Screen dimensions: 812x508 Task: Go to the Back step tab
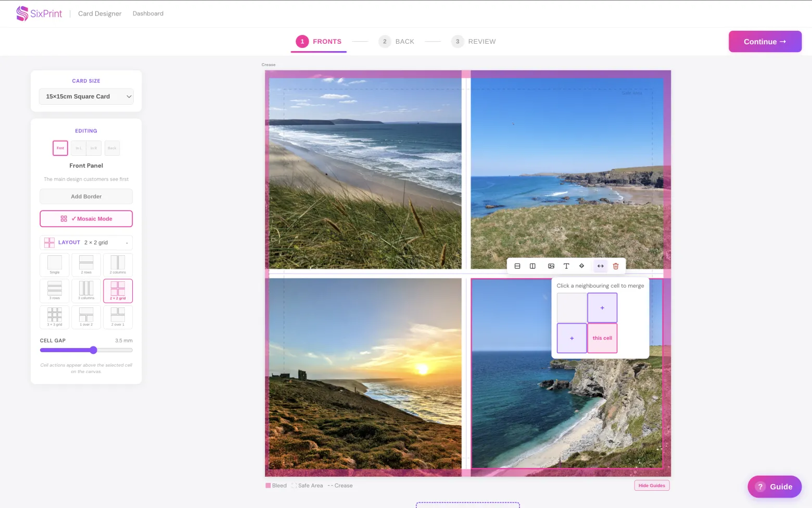click(x=397, y=42)
